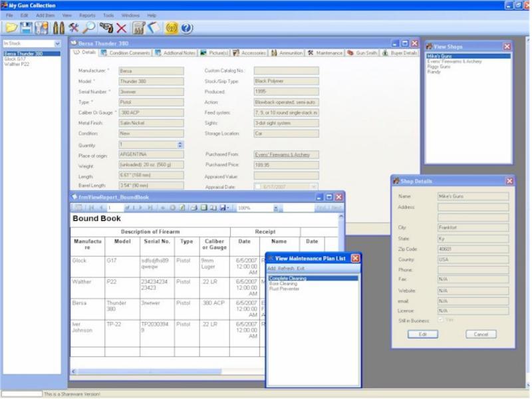Click the Purchased From Evans' Firearms link
532x399 pixels.
point(282,155)
